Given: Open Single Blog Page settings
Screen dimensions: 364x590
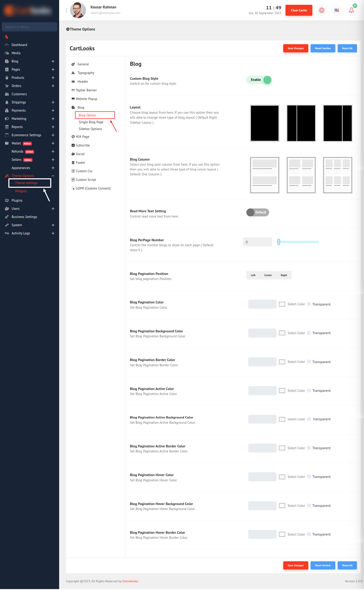Looking at the screenshot, I should pyautogui.click(x=91, y=122).
